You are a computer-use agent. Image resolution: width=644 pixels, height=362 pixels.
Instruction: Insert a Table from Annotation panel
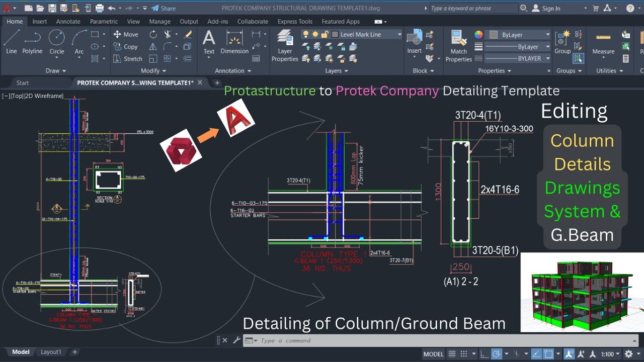256,58
